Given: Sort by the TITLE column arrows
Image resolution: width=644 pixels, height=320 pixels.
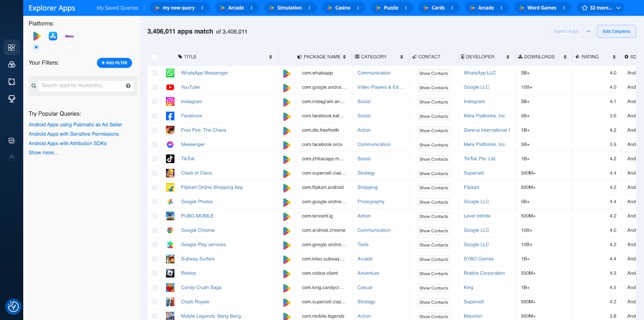Looking at the screenshot, I should pyautogui.click(x=270, y=57).
